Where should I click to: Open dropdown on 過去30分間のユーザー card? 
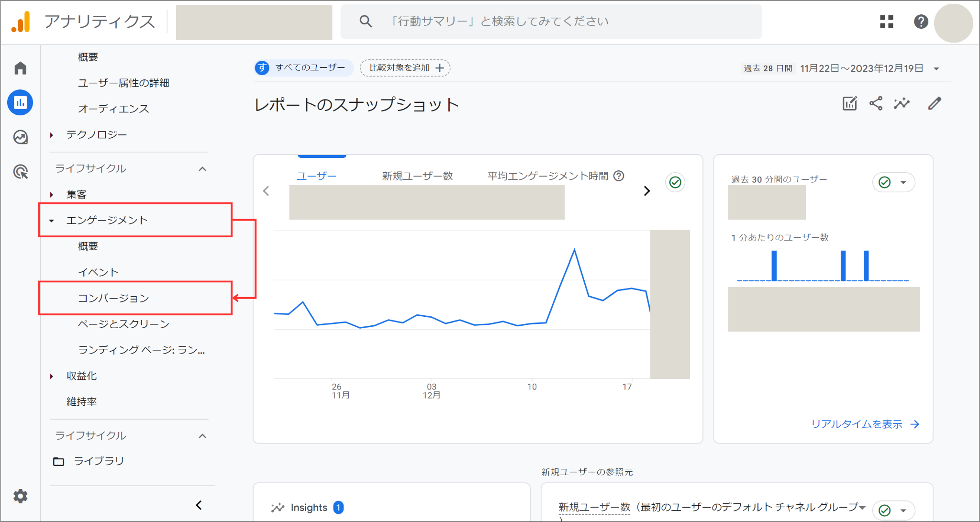pos(903,182)
